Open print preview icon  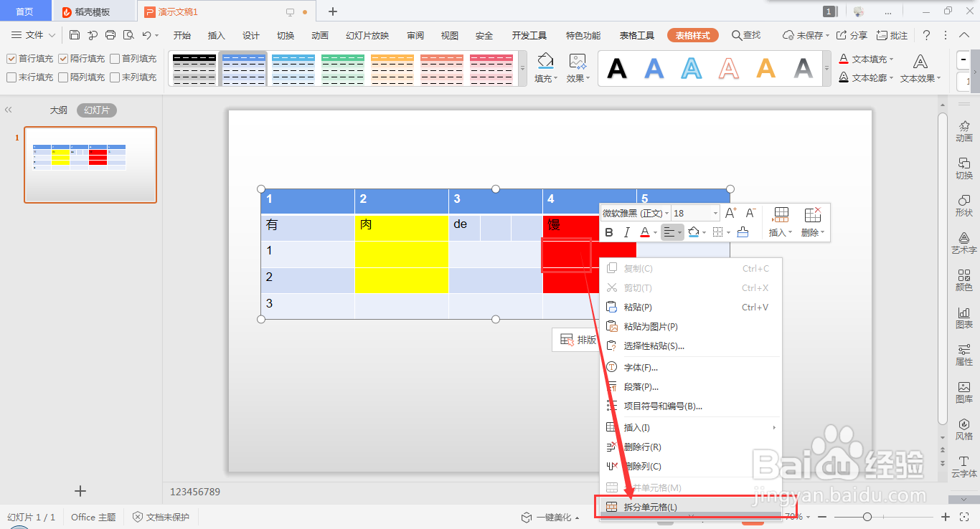click(x=128, y=35)
